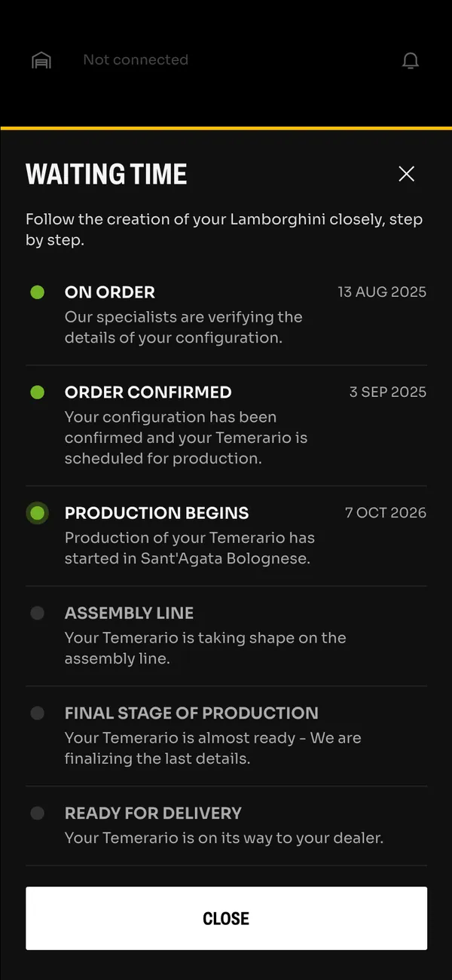Viewport: 452px width, 980px height.
Task: Select the ORDER CONFIRMED step title
Action: click(148, 392)
